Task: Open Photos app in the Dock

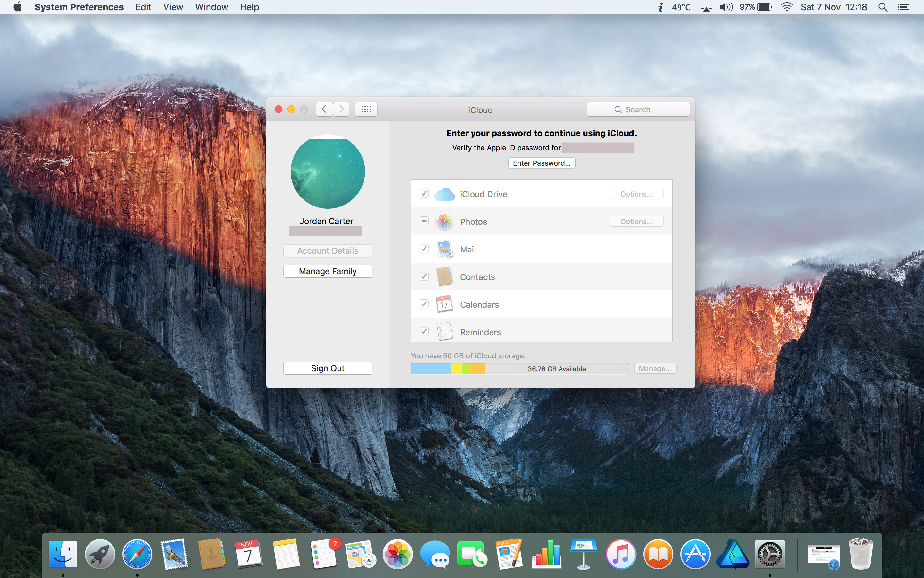Action: [398, 554]
